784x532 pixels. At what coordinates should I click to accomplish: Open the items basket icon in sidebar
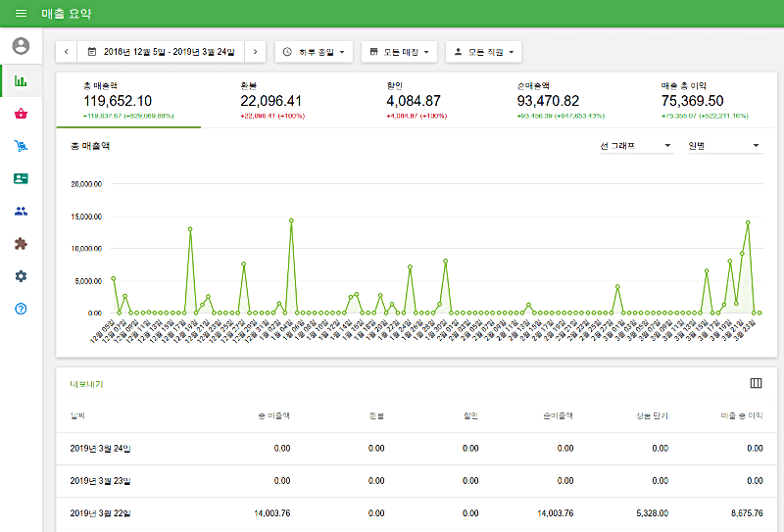[x=21, y=114]
